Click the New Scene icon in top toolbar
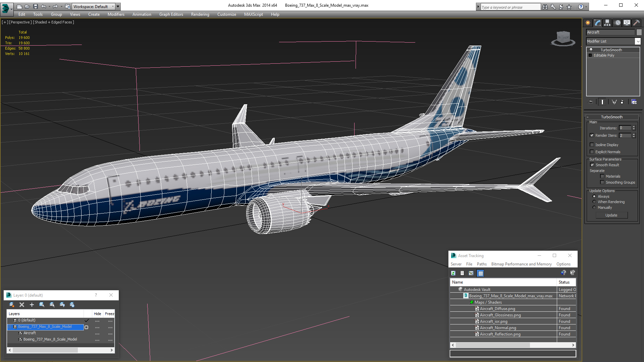 point(19,6)
